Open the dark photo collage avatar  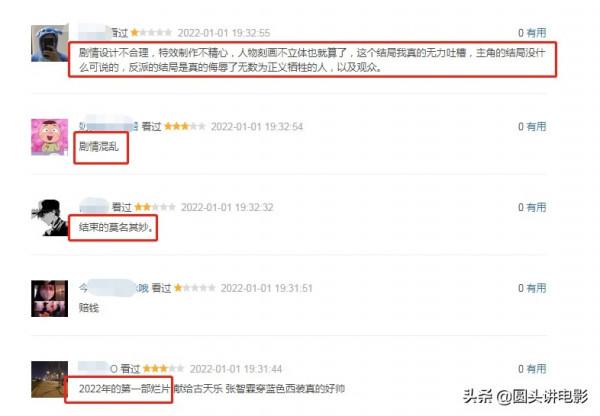click(x=50, y=299)
